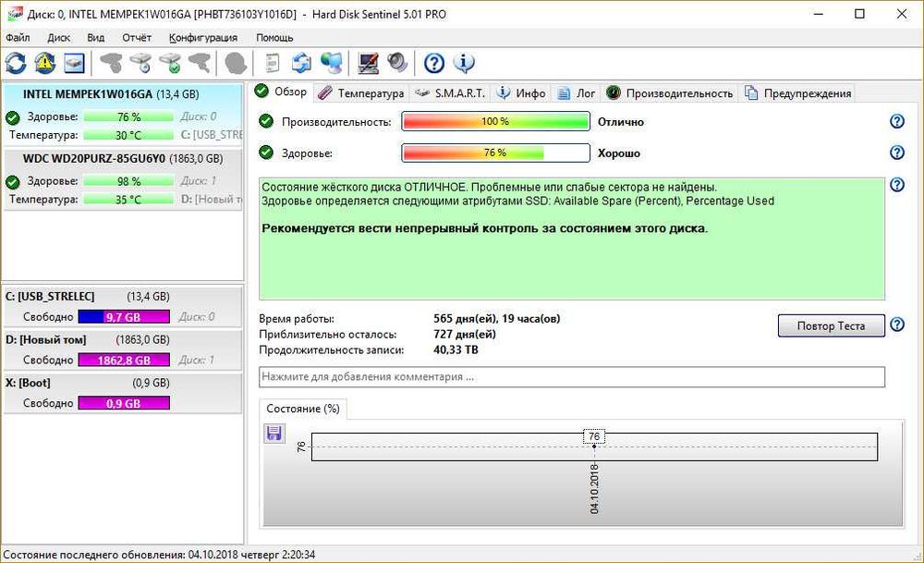This screenshot has width=924, height=563.
Task: Maximize the Hard Disk Sentinel window
Action: [859, 14]
